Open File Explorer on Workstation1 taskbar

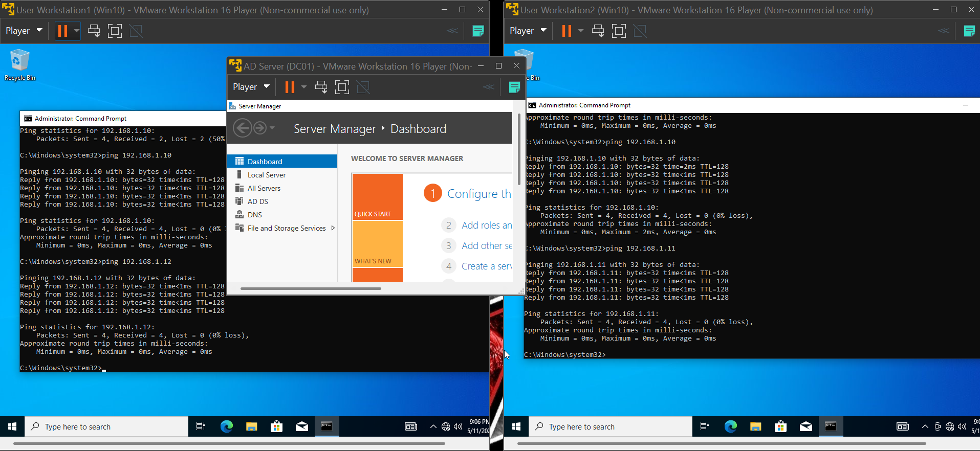point(251,426)
